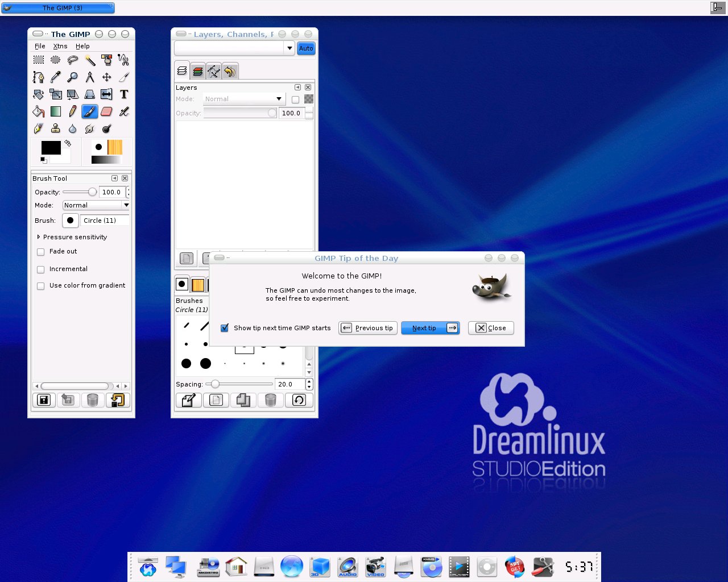Click the brush Spacing slider

pyautogui.click(x=239, y=384)
